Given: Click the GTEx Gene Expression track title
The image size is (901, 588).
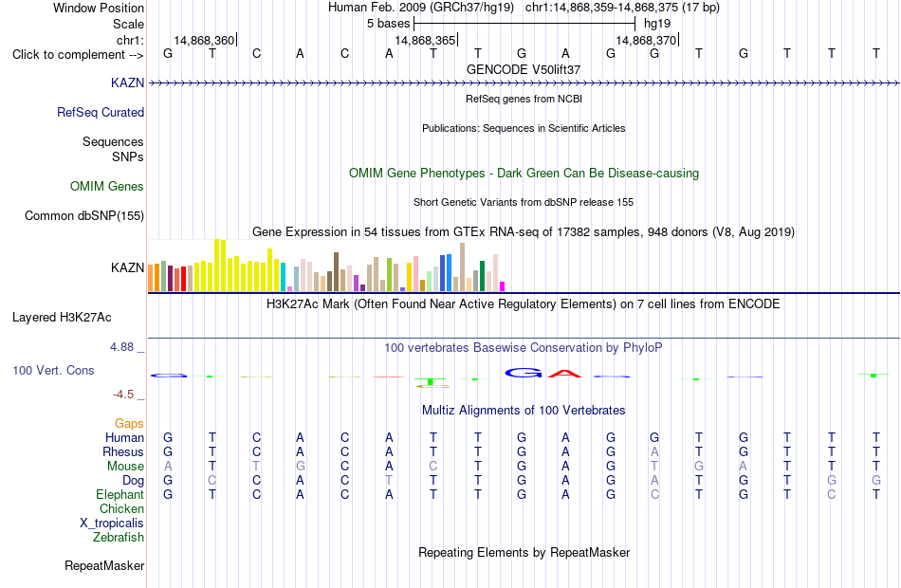Looking at the screenshot, I should [524, 231].
